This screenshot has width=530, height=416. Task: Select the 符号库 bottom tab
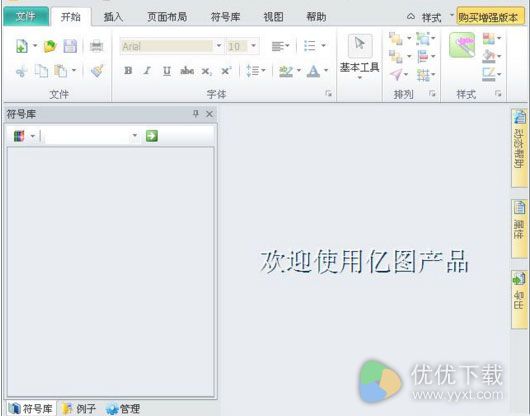pos(31,409)
